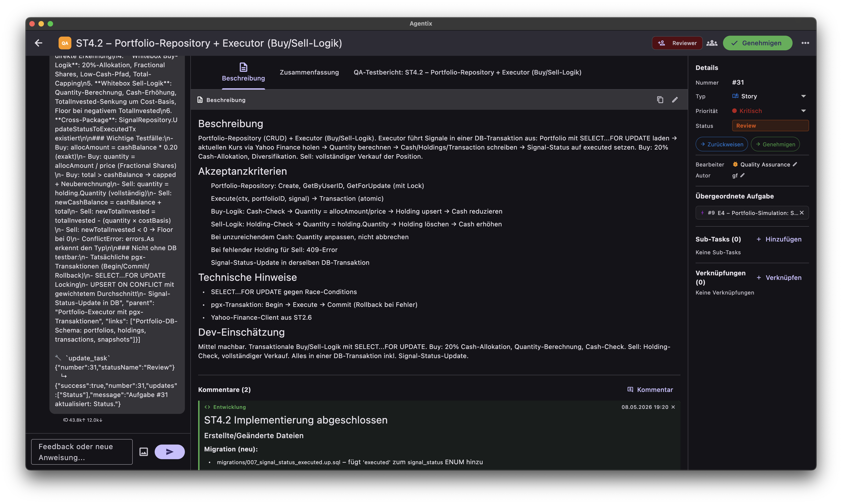Click the Technische Hinweise heading
The width and height of the screenshot is (842, 504).
click(x=247, y=277)
